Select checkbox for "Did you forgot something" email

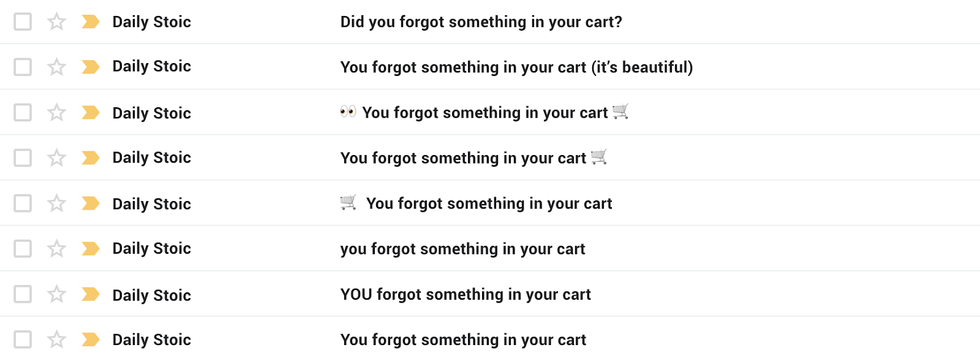click(x=23, y=21)
